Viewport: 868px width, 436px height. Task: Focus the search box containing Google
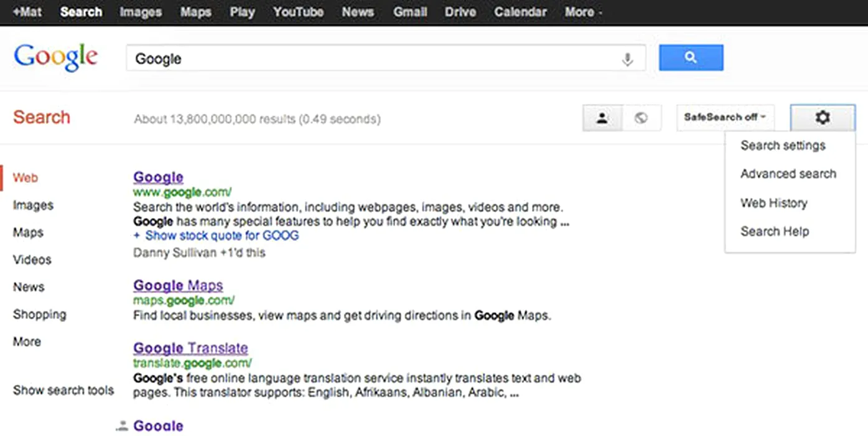[x=373, y=59]
